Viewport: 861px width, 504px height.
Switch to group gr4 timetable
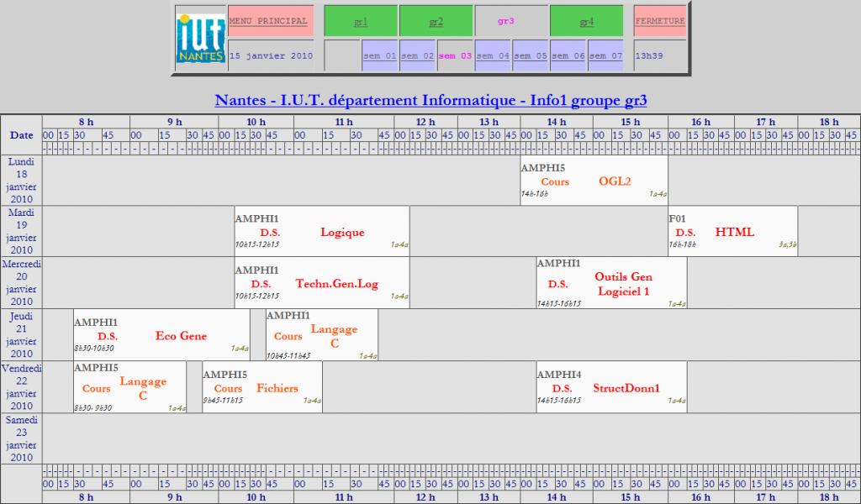(586, 21)
